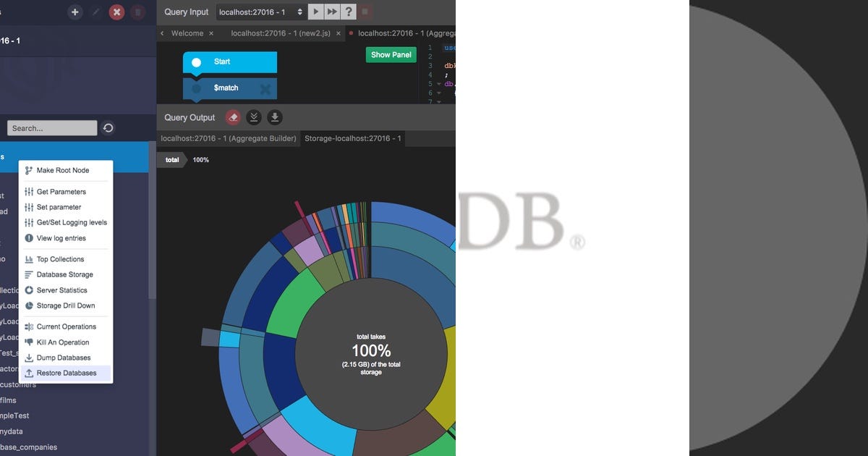This screenshot has height=456, width=868.
Task: Collapse line 5 in the code editor
Action: point(440,83)
